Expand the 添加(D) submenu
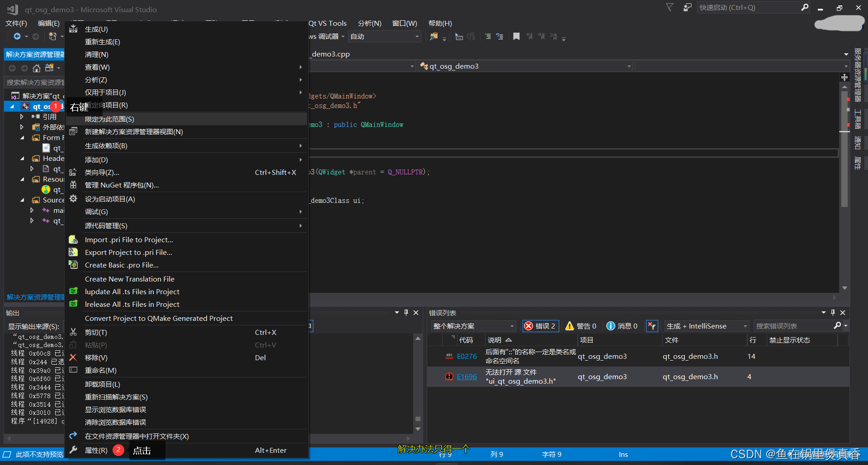Screen dimensions: 868x465 [186, 160]
